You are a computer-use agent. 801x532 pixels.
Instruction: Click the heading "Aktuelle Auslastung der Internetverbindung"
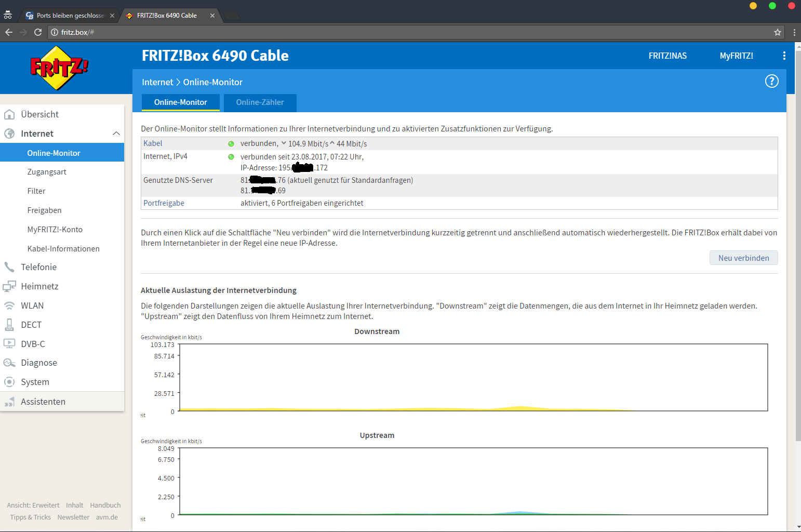point(219,290)
